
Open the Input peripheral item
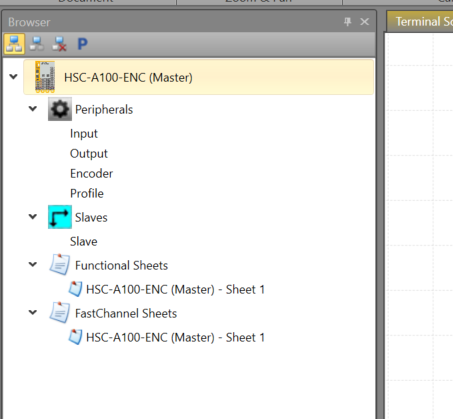84,134
